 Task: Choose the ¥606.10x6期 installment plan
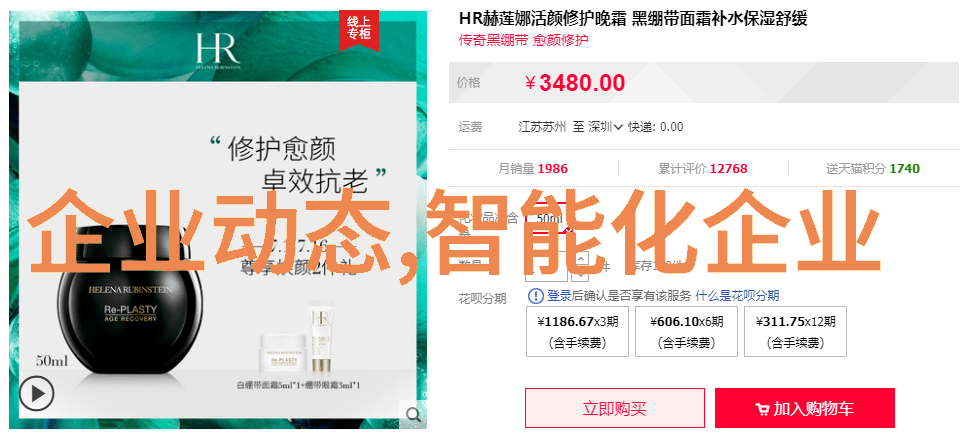tap(686, 332)
